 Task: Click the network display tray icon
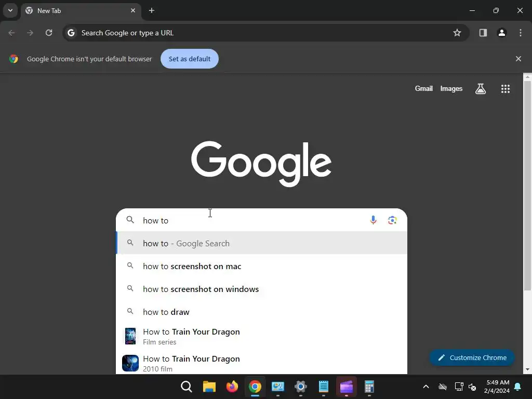(459, 387)
